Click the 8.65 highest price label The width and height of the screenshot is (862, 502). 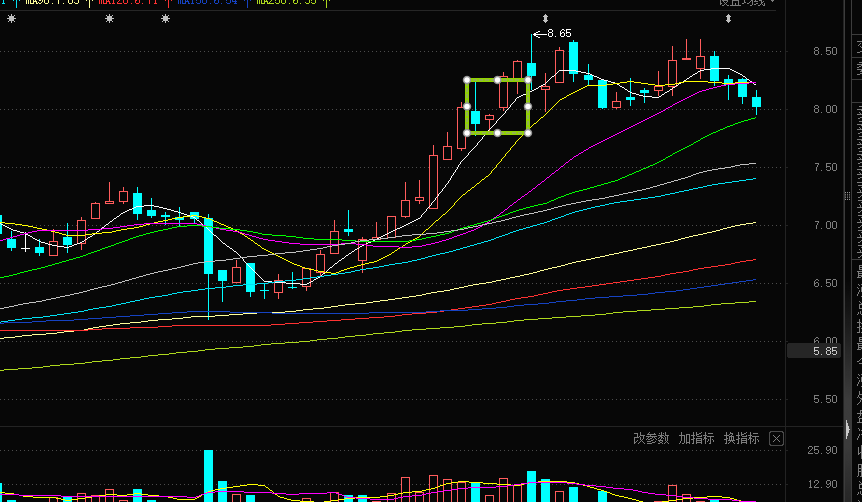point(559,34)
